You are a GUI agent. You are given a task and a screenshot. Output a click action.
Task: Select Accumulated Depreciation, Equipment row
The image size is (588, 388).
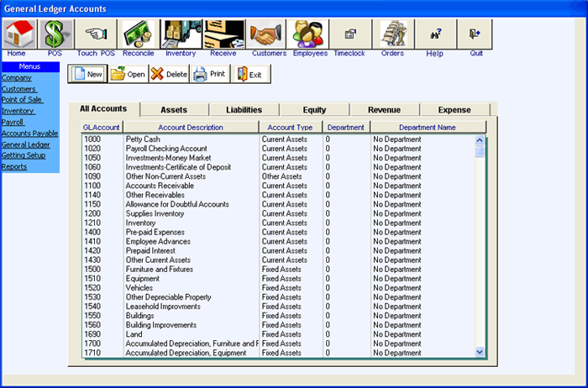(278, 353)
